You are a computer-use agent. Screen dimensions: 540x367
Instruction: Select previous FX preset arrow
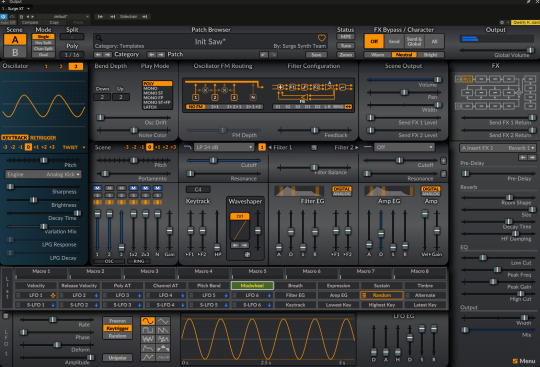pyautogui.click(x=523, y=157)
